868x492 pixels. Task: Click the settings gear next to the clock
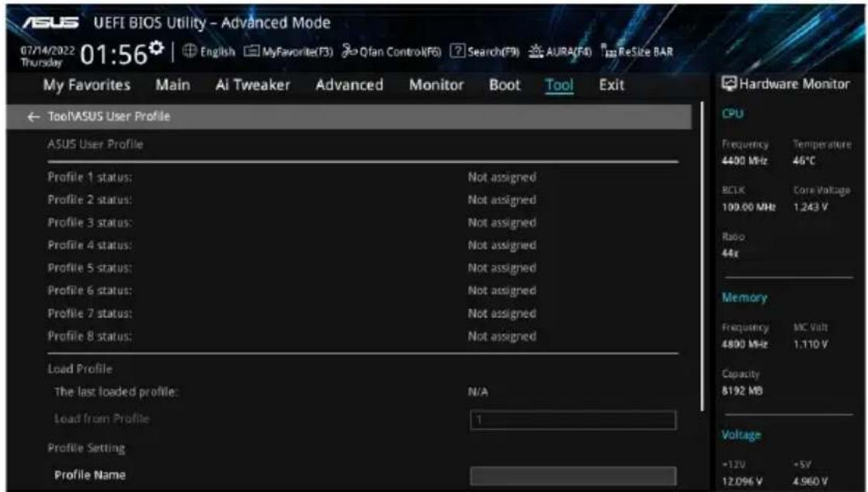[157, 48]
